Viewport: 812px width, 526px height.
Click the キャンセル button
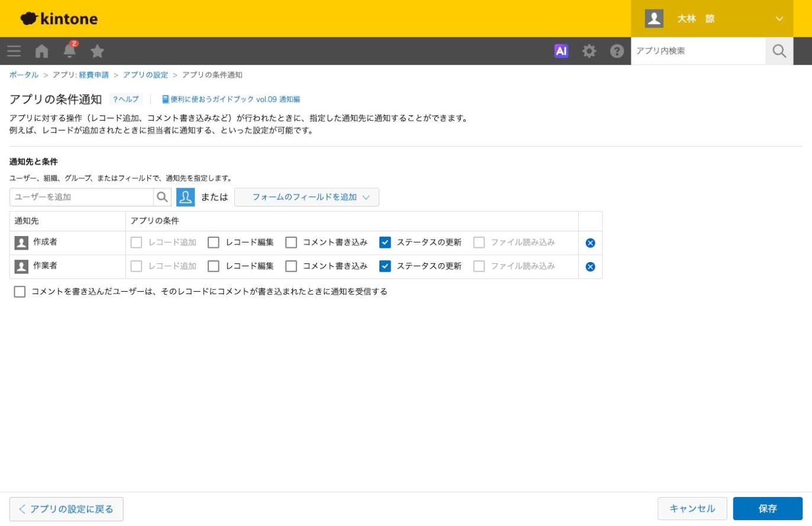click(692, 509)
